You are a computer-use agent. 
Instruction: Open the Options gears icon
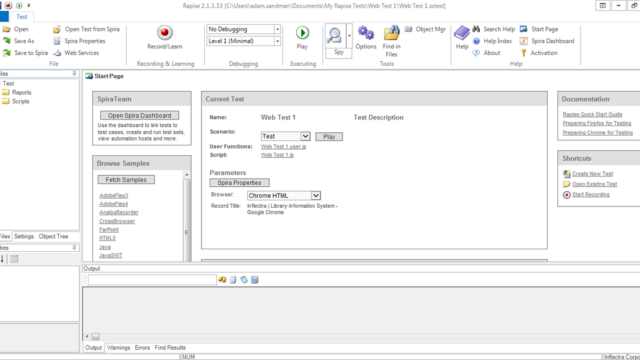point(366,33)
